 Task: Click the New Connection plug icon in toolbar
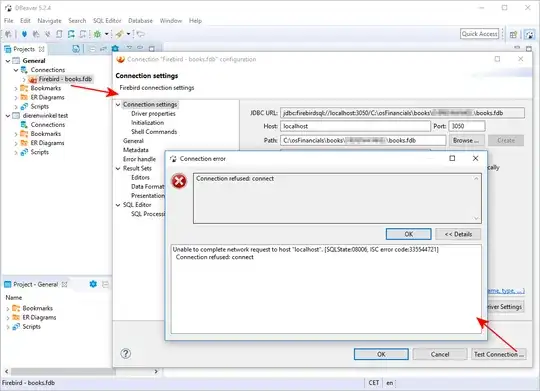click(8, 34)
